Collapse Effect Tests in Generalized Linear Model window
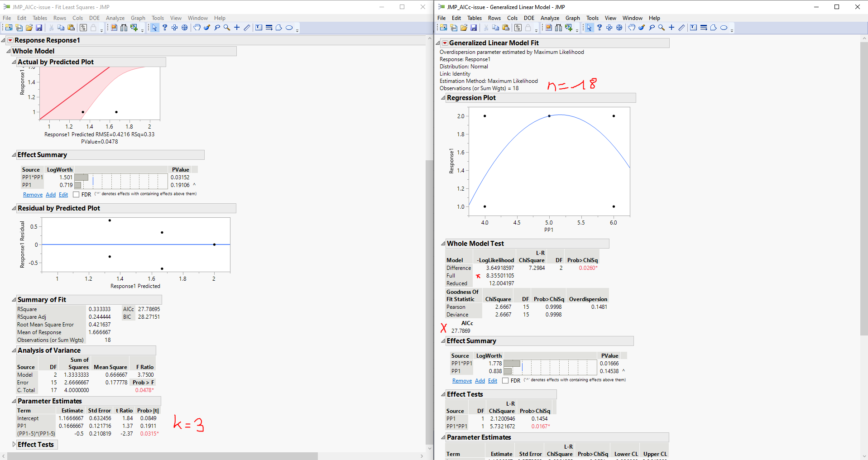 (x=443, y=394)
